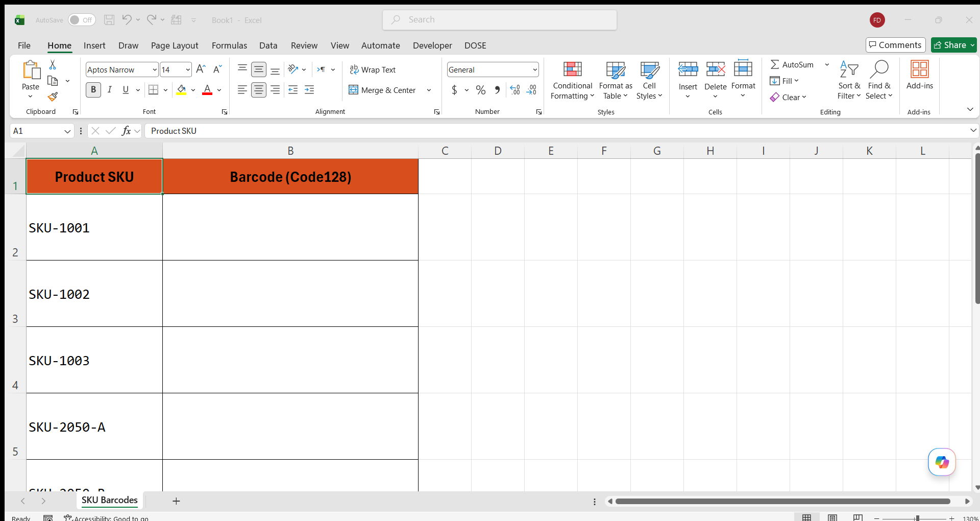Apply the Accounting dollar format
980x521 pixels.
(x=454, y=90)
